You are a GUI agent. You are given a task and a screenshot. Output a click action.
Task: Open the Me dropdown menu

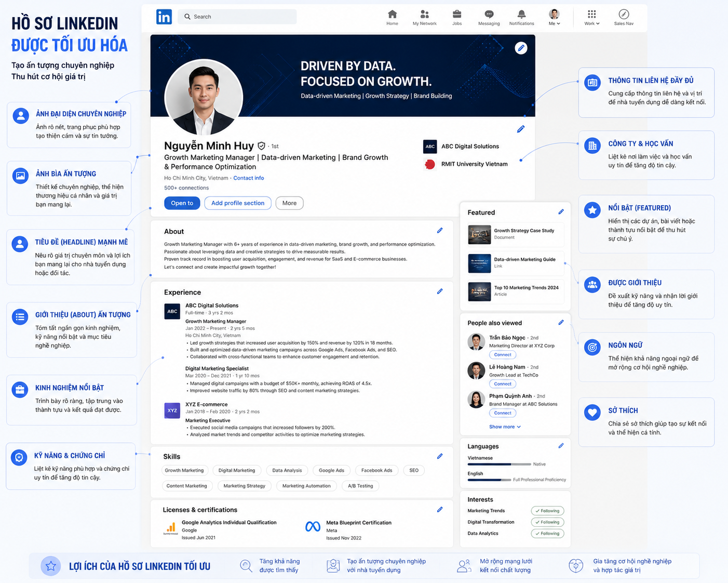(555, 17)
